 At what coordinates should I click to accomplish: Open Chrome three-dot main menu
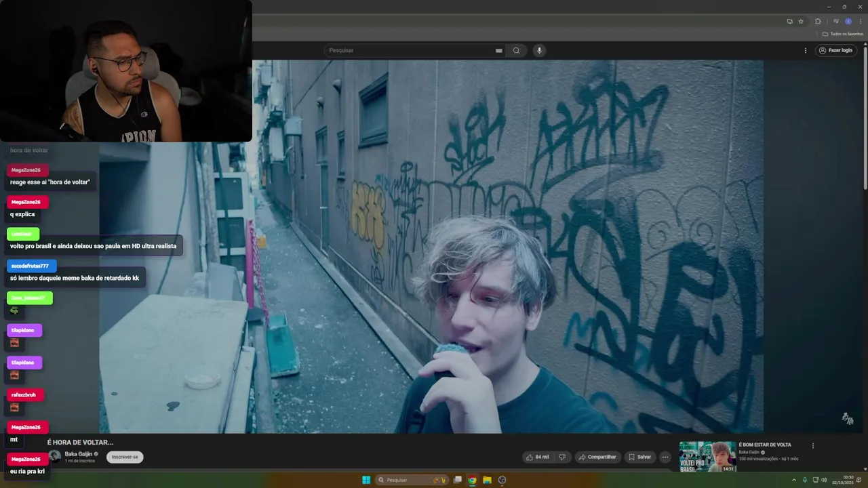click(x=861, y=21)
